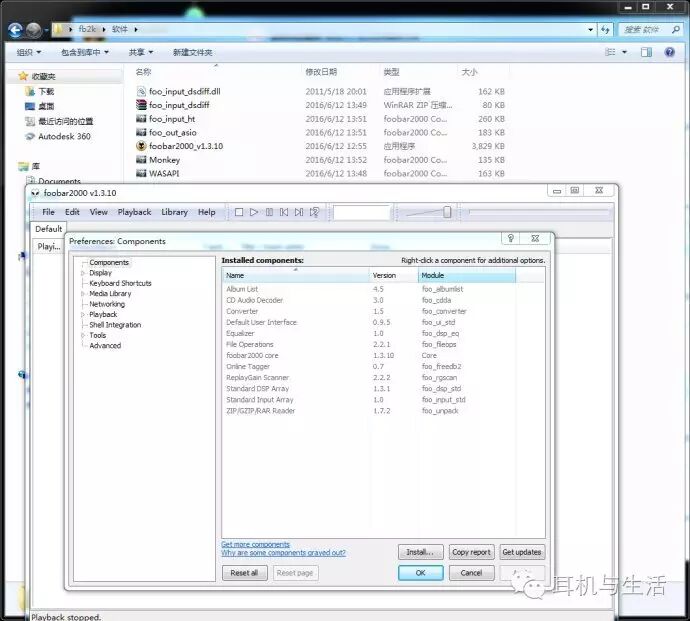This screenshot has width=690, height=621.
Task: Select the CD Audio Decoder component
Action: (383, 300)
